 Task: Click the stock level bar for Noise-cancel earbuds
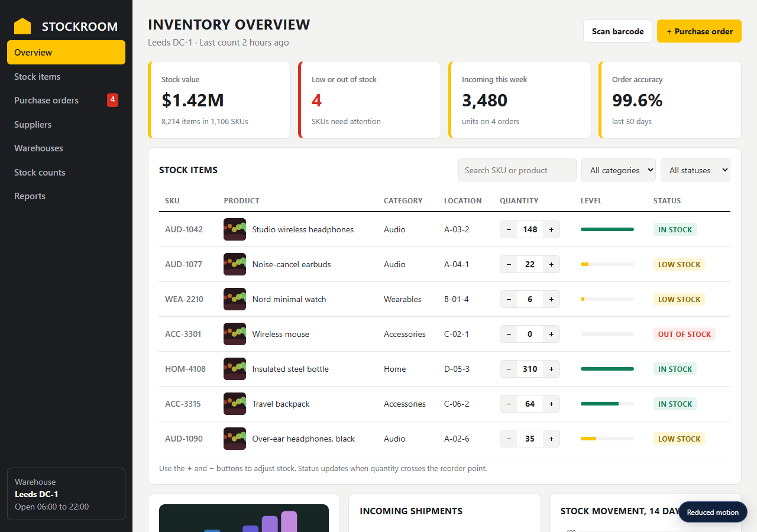tap(607, 264)
